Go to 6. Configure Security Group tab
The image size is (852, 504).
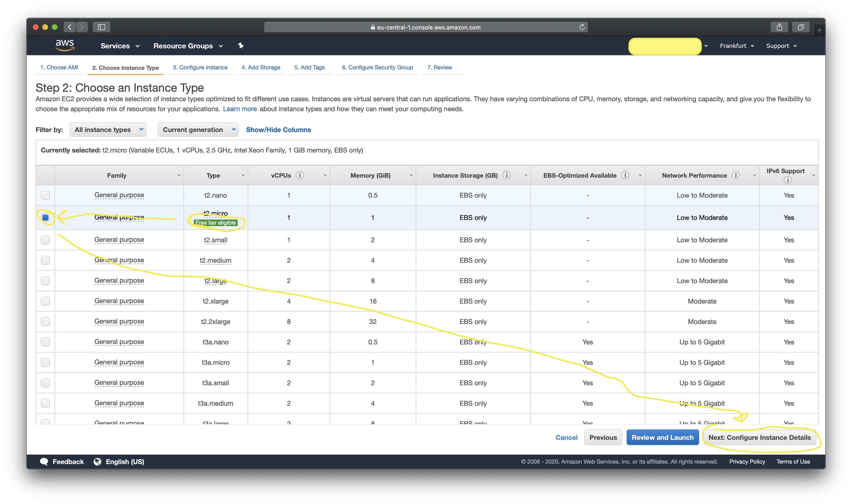click(377, 67)
